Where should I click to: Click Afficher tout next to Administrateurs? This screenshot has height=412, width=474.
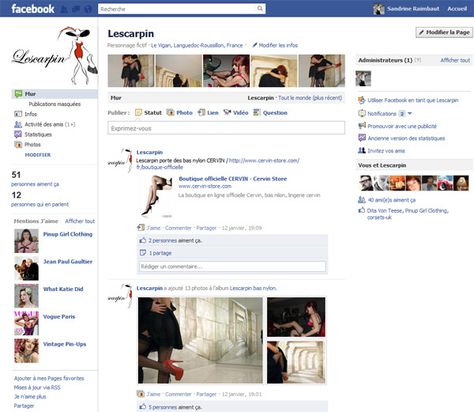455,60
